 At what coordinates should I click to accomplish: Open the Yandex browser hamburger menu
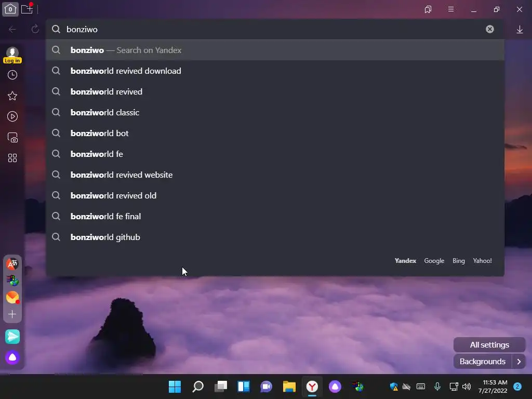click(451, 9)
